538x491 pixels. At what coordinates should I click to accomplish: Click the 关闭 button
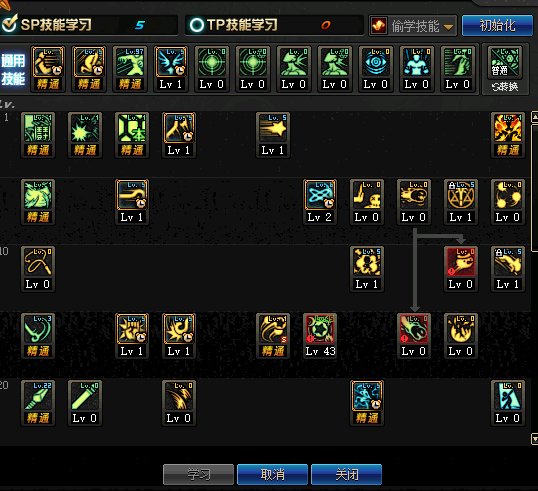[x=347, y=475]
